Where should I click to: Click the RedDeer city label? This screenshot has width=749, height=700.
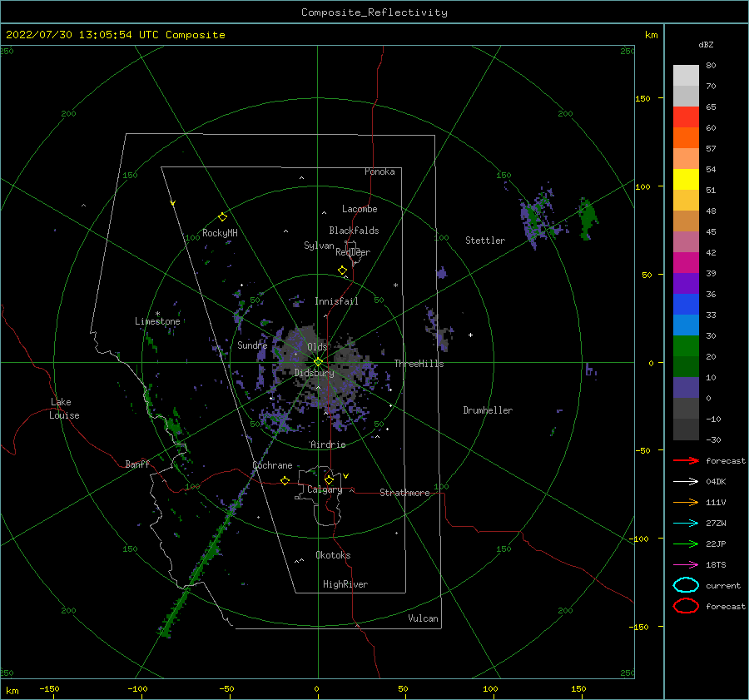353,252
